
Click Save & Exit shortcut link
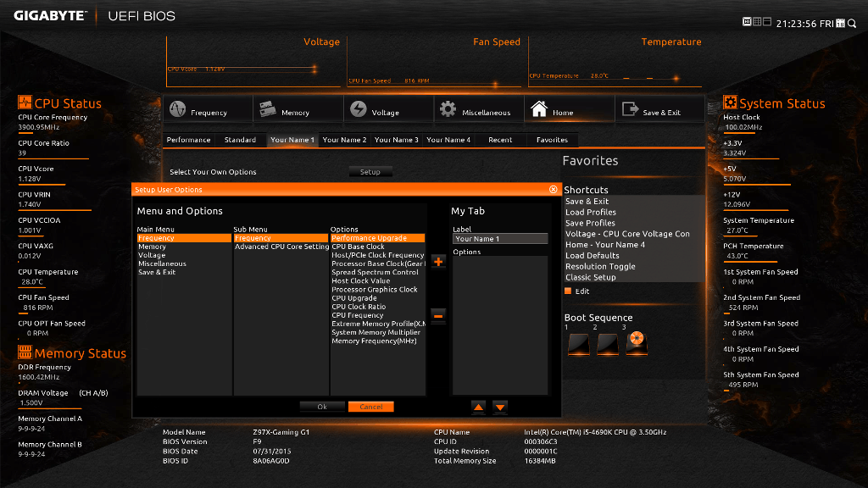click(x=587, y=202)
